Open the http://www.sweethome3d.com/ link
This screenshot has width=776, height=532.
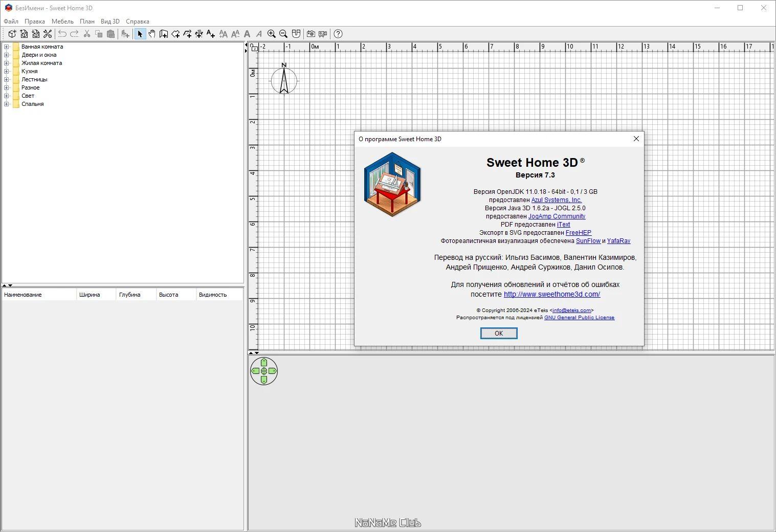click(x=552, y=294)
